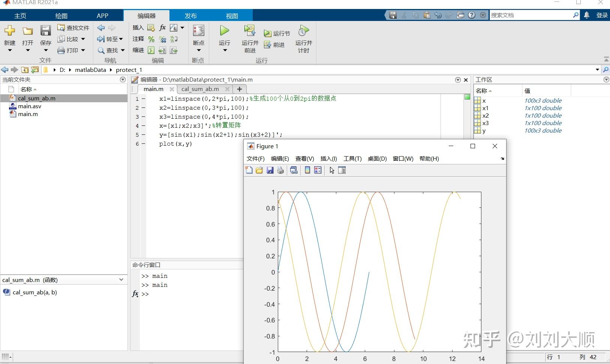Save the figure using the floppy disk icon
This screenshot has width=610, height=364.
[x=270, y=170]
